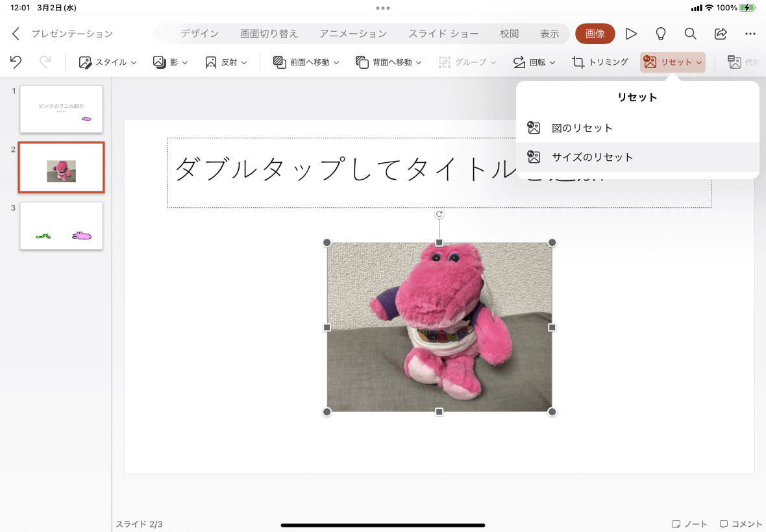Switch to the デザイン tab
Screen dimensions: 766x532
pyautogui.click(x=200, y=34)
